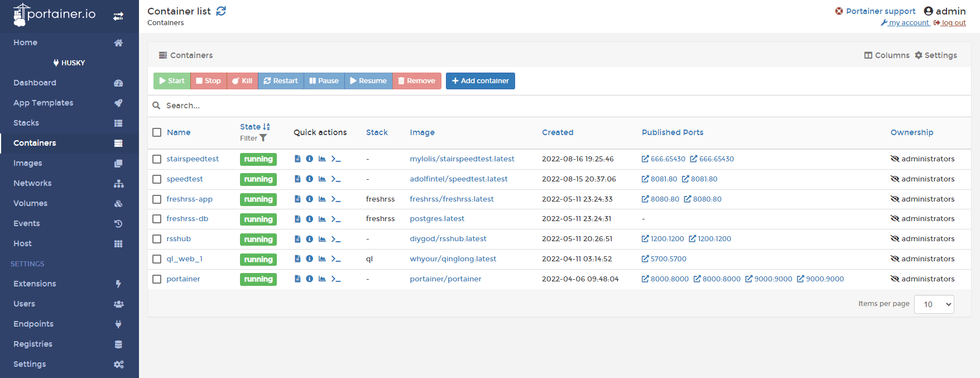Open stats icon for portainer container

point(322,279)
